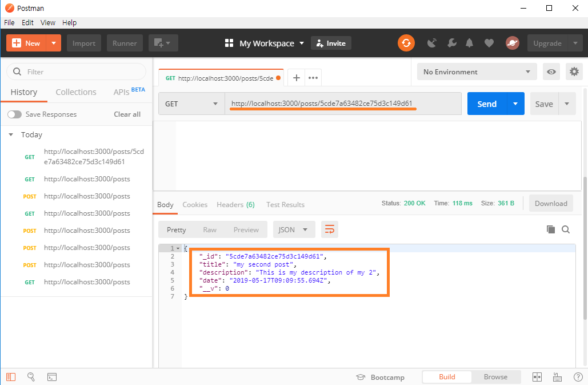
Task: Switch to Browse mode
Action: [x=495, y=377]
